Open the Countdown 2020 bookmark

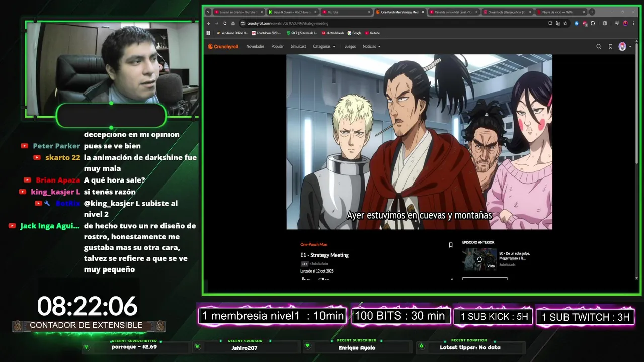pyautogui.click(x=266, y=33)
